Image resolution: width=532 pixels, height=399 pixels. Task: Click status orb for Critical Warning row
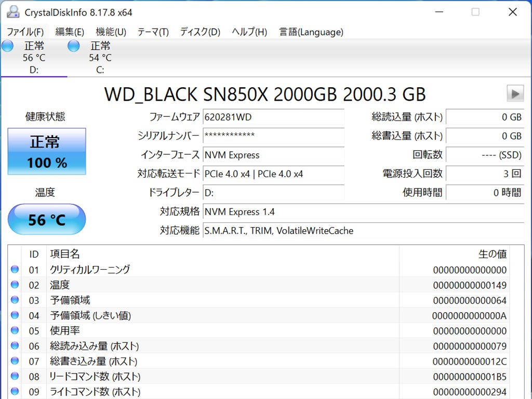tap(15, 269)
